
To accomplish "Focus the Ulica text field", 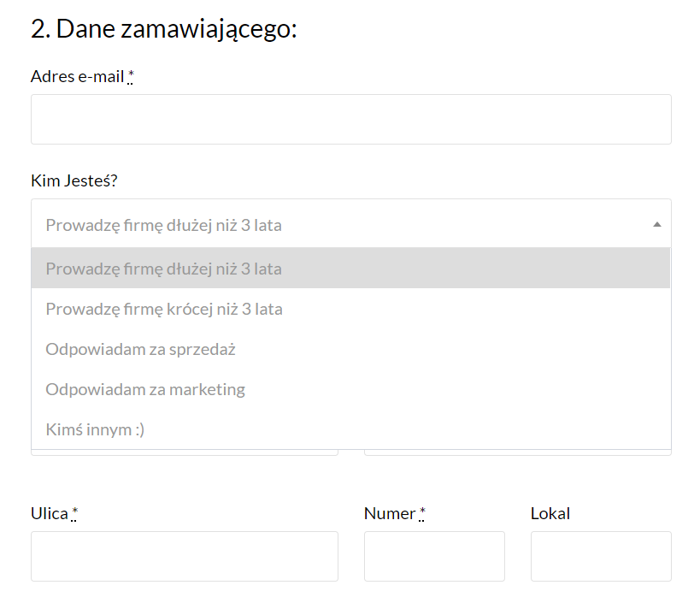I will coord(184,557).
